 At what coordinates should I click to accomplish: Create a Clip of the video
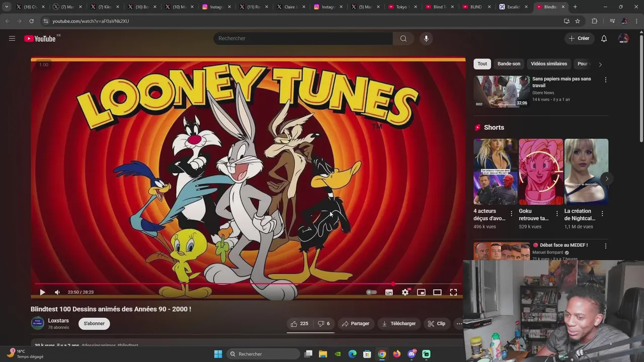(437, 324)
